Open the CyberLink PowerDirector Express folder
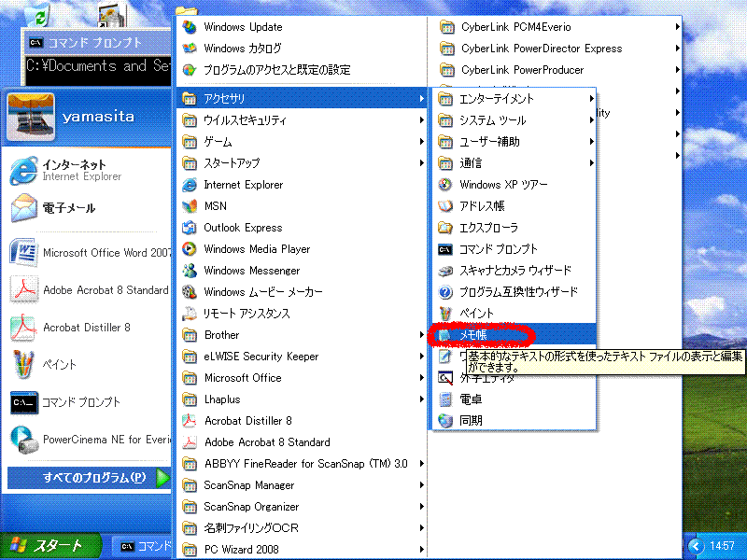This screenshot has width=747, height=560. click(555, 49)
